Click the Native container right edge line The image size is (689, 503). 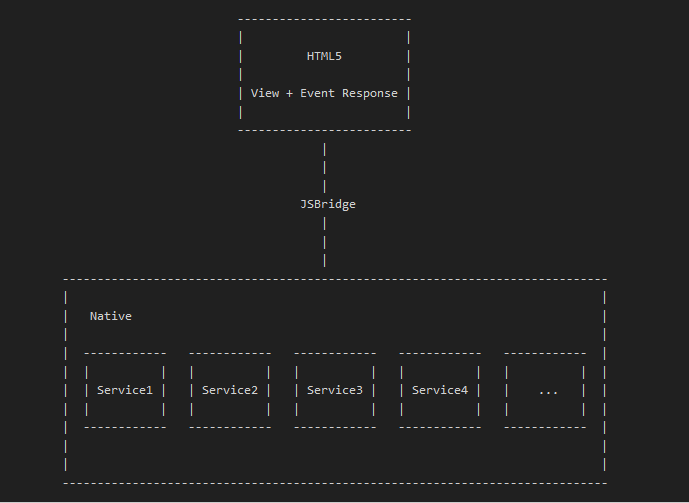(x=605, y=390)
